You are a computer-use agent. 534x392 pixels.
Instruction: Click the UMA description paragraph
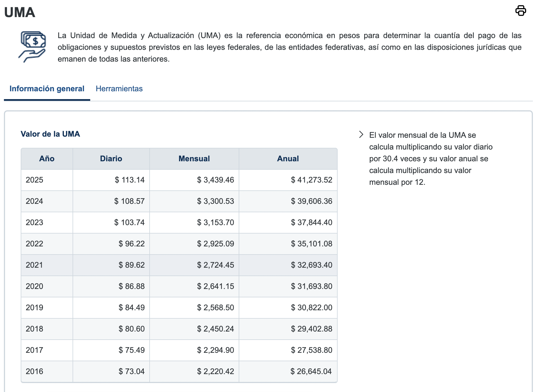(289, 47)
